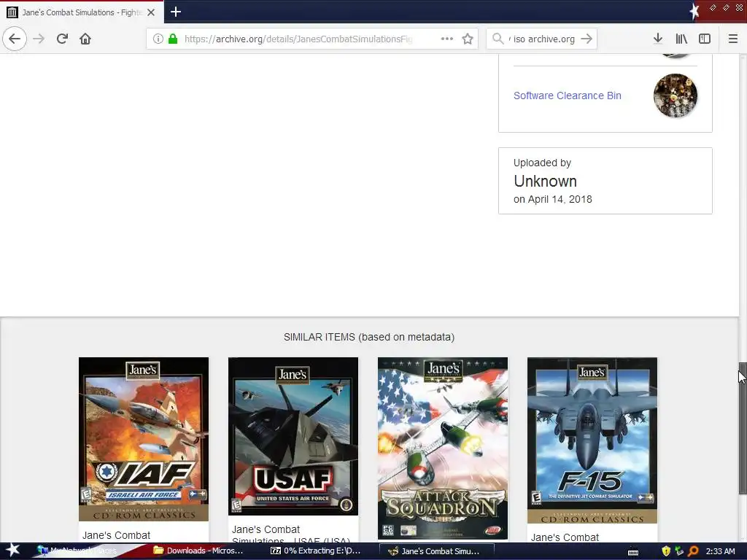The image size is (747, 560).
Task: Switch to 7-Zip Extracting taskbar window
Action: pos(315,551)
